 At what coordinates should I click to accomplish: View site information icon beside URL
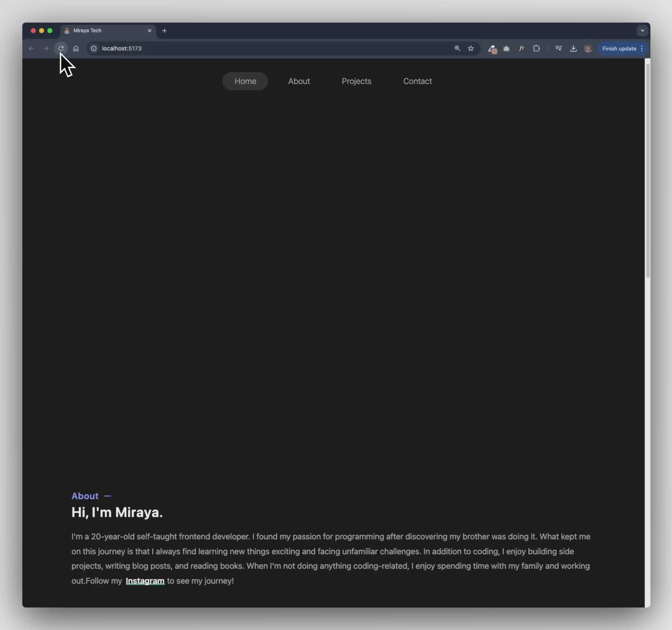(x=94, y=48)
